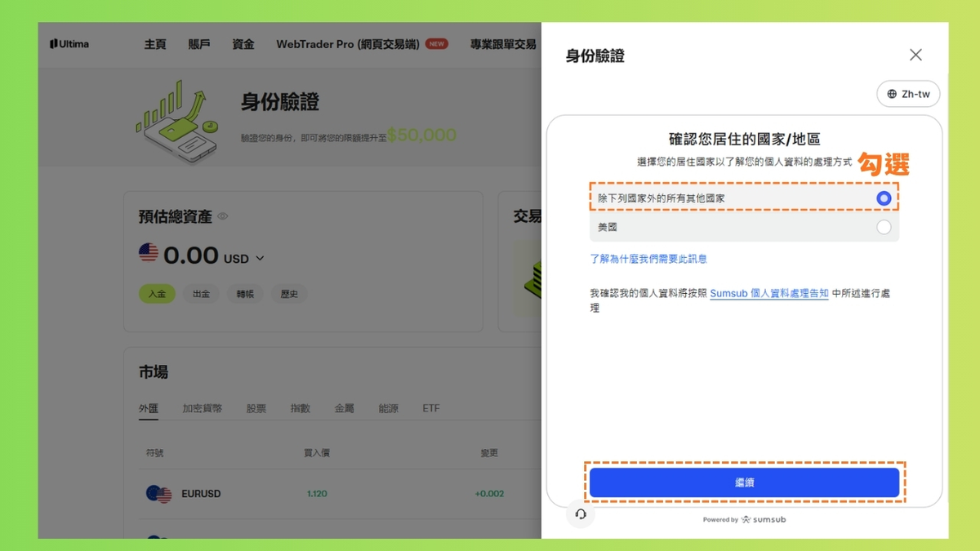Open 了解為什麼我們需要此訊息 link

tap(648, 259)
